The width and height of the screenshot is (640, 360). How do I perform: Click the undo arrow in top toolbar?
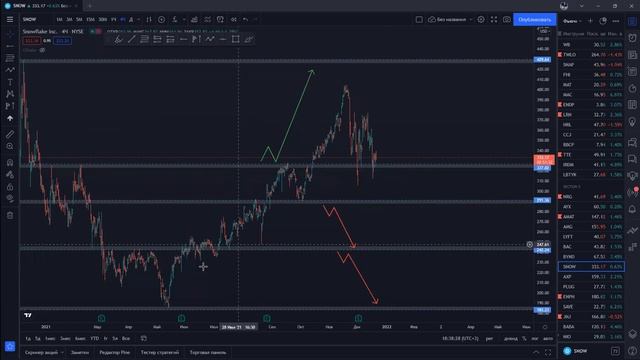246,19
